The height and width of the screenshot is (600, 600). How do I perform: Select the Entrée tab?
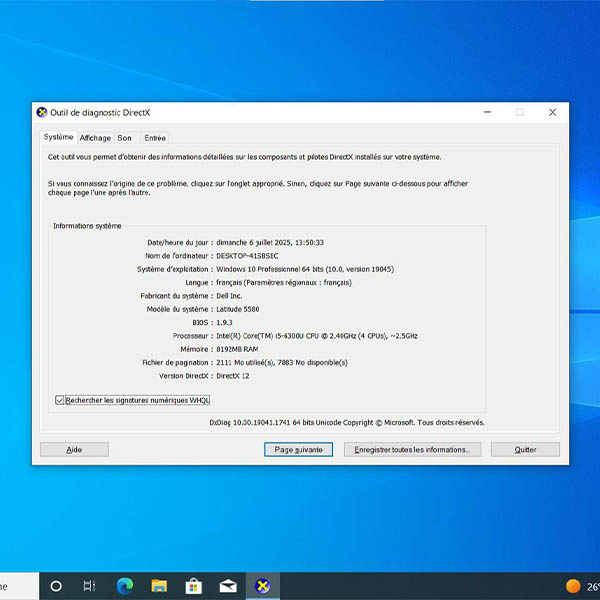pyautogui.click(x=155, y=138)
